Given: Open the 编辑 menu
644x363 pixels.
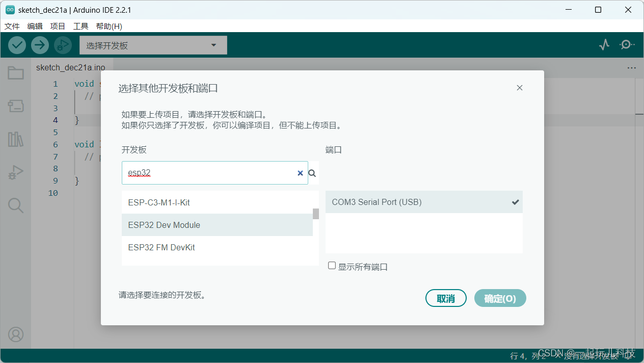Looking at the screenshot, I should [x=35, y=26].
